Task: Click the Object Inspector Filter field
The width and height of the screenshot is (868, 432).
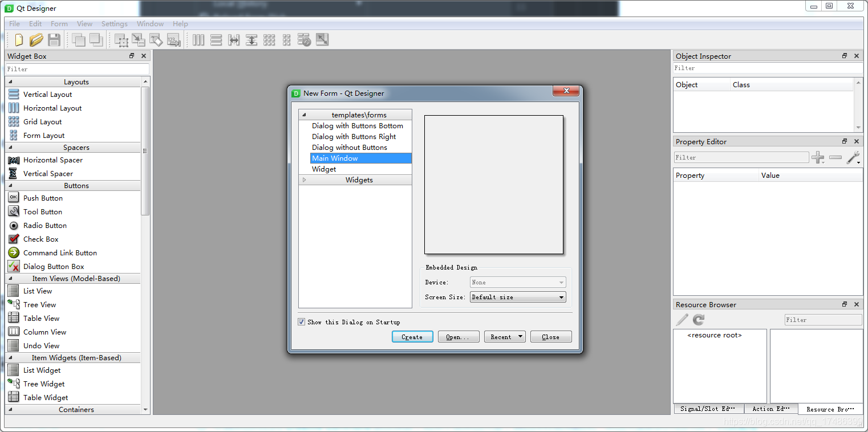Action: pos(768,68)
